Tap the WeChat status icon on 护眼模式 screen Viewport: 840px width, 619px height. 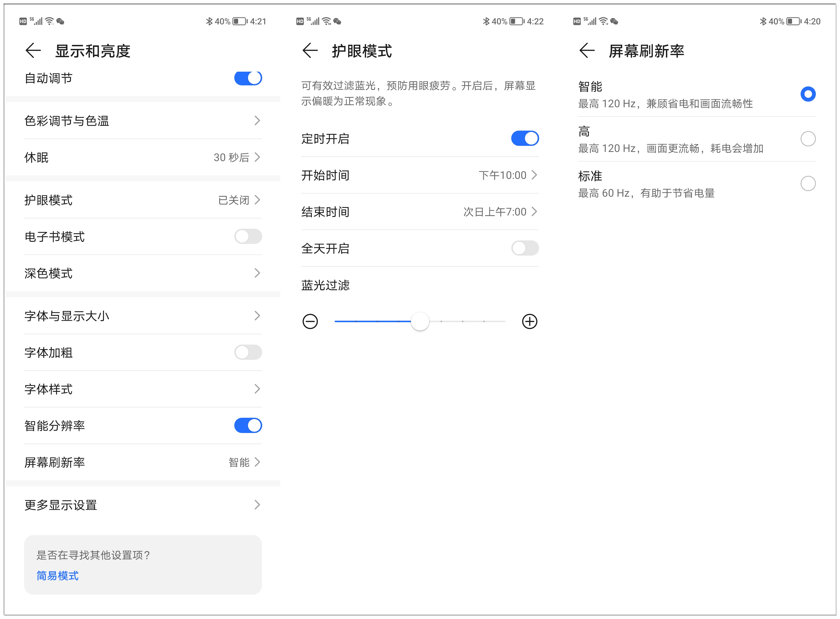tap(337, 21)
